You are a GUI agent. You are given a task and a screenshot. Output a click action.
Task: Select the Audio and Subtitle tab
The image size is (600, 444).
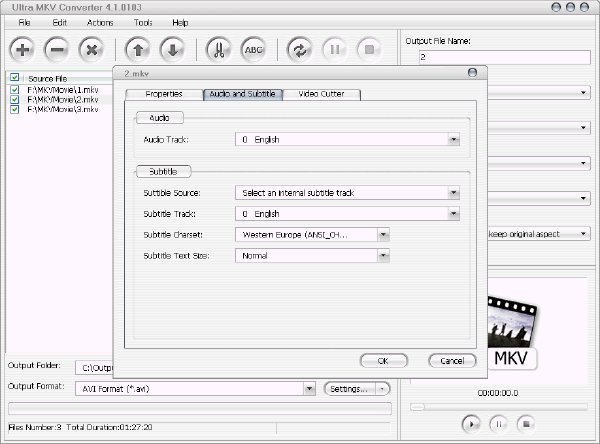tap(243, 94)
